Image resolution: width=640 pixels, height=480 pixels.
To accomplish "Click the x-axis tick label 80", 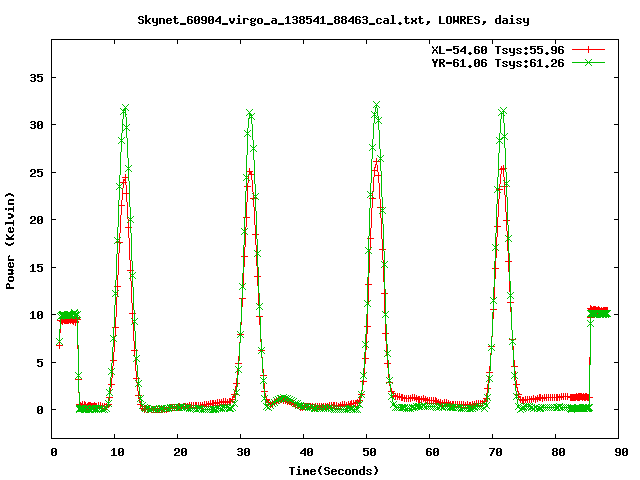I will pos(558,452).
